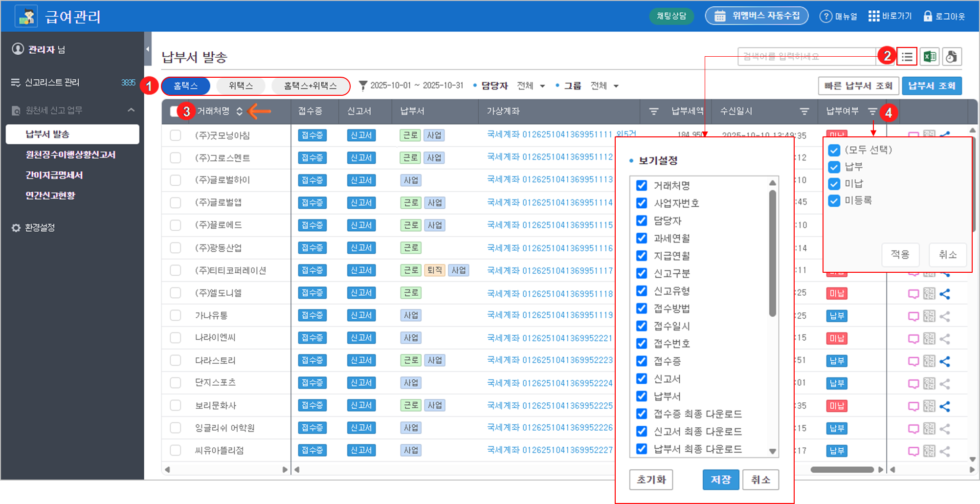Click the 매뉴얼 help icon
Viewport: 980px width, 504px height.
[826, 16]
